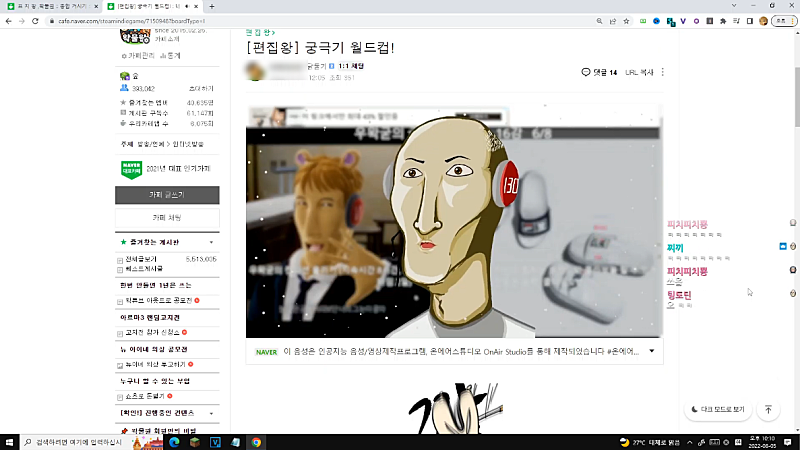Open Microsoft Edge from the taskbar
800x450 pixels.
pos(172,441)
